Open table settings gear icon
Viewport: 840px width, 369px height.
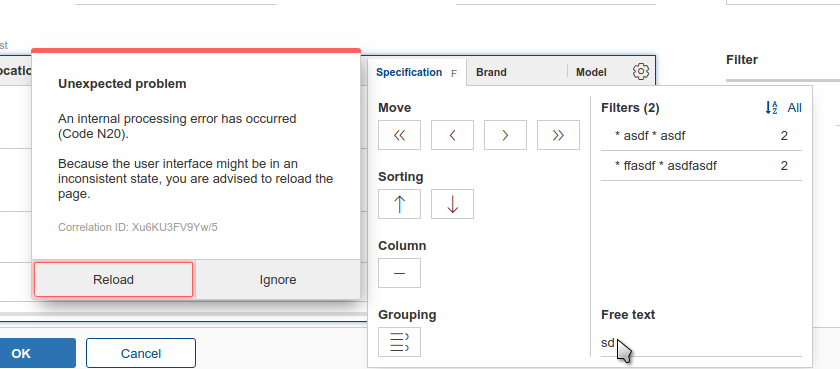tap(641, 72)
